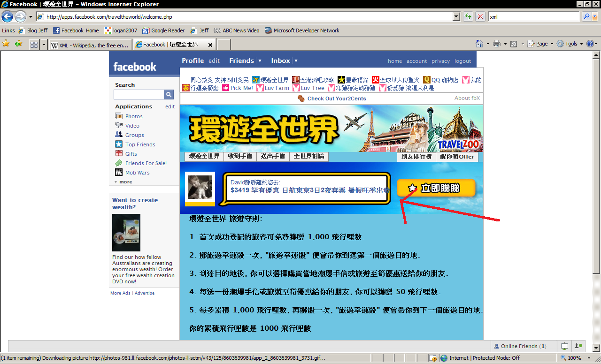Image resolution: width=601 pixels, height=364 pixels.
Task: Open Mob Wars in Applications list
Action: 137,173
